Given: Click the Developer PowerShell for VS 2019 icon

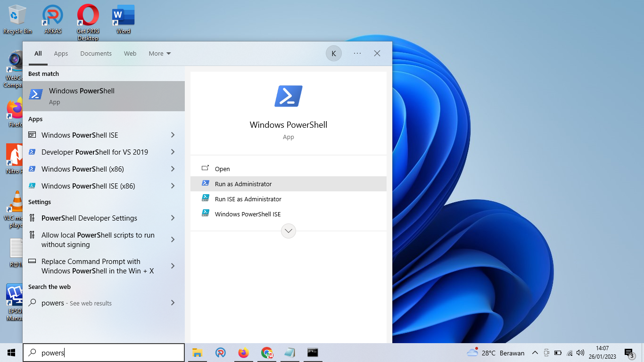Looking at the screenshot, I should tap(32, 152).
